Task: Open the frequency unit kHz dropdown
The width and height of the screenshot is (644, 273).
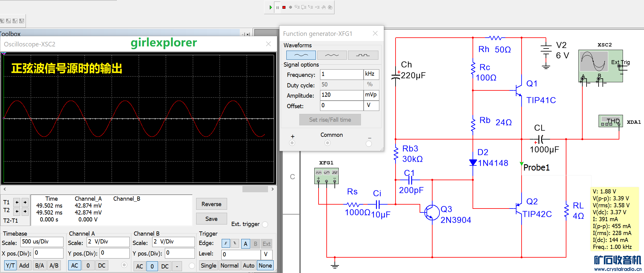Action: click(x=371, y=74)
